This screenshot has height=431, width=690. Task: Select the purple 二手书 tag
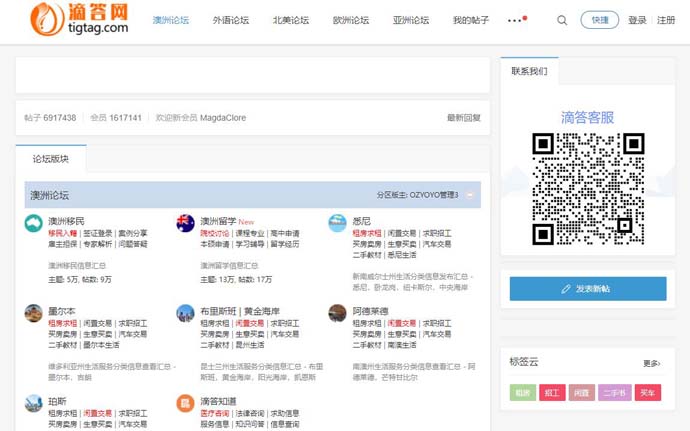[x=615, y=393]
